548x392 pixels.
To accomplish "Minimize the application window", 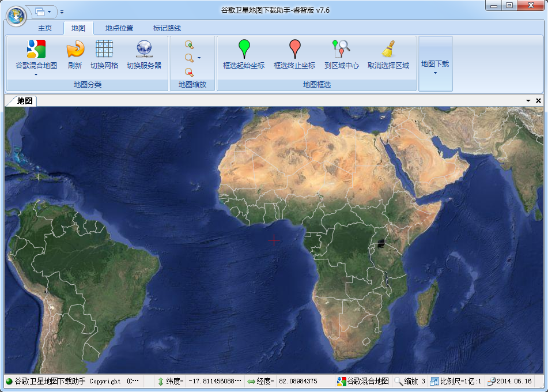I will (494, 6).
